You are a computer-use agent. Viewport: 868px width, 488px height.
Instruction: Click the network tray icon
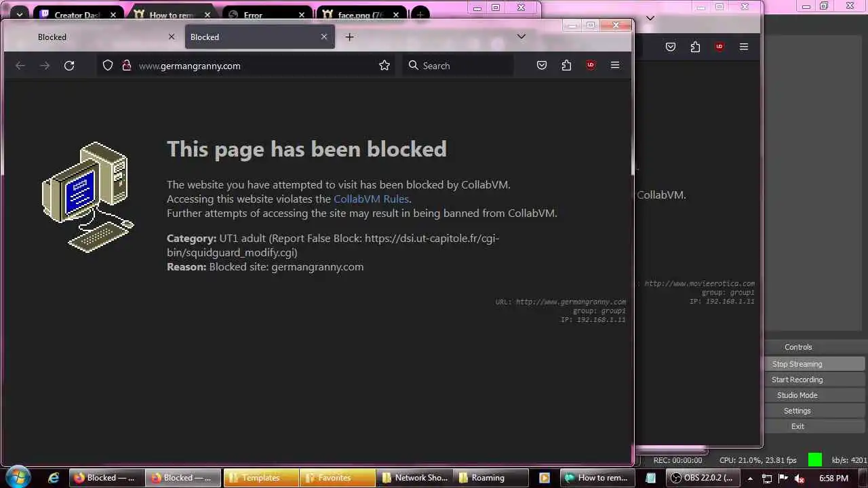[x=767, y=479]
